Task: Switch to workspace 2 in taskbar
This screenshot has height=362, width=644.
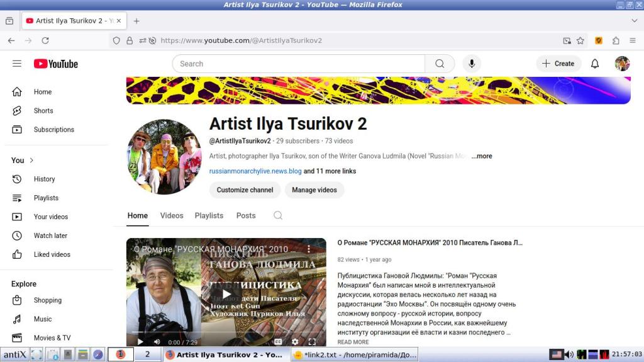Action: [148, 354]
